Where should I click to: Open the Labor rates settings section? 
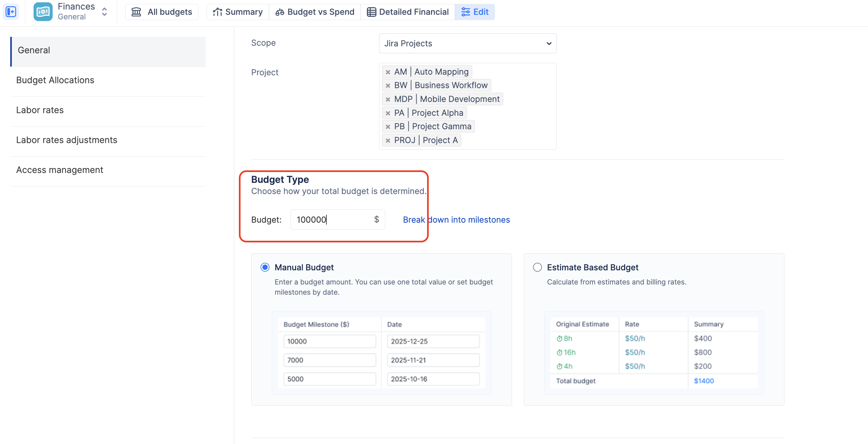(x=40, y=110)
